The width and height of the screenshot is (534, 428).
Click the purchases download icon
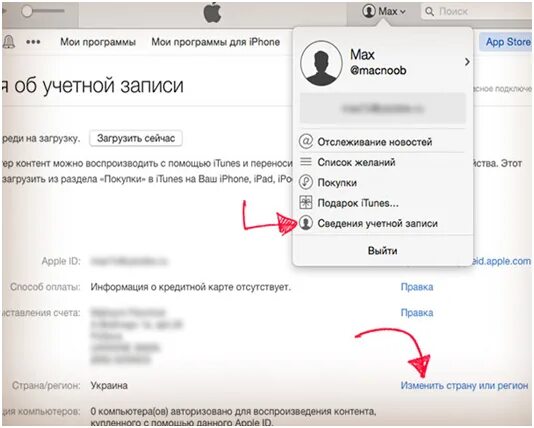click(306, 182)
